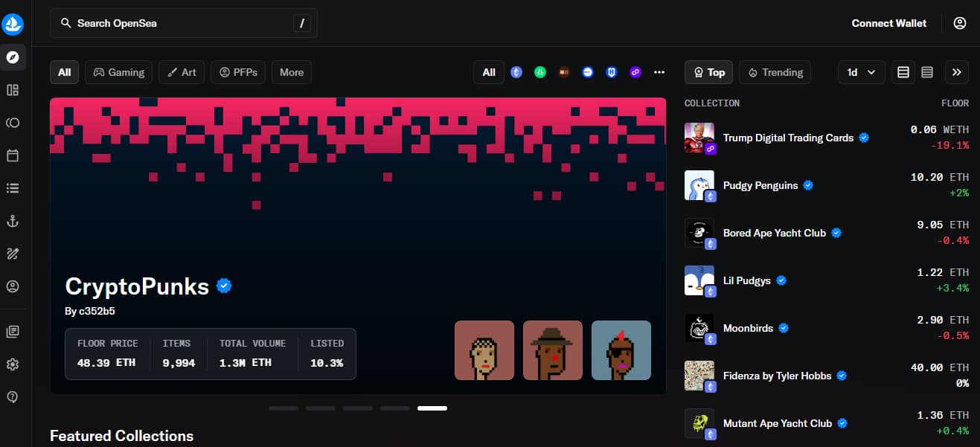Go to the third carousel slide indicator
The width and height of the screenshot is (980, 447).
coord(358,408)
